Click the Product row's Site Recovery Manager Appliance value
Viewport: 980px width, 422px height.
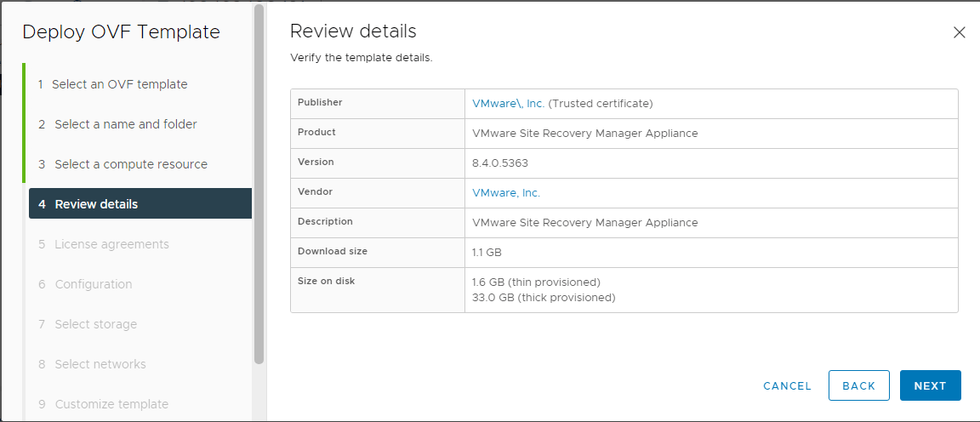[585, 134]
